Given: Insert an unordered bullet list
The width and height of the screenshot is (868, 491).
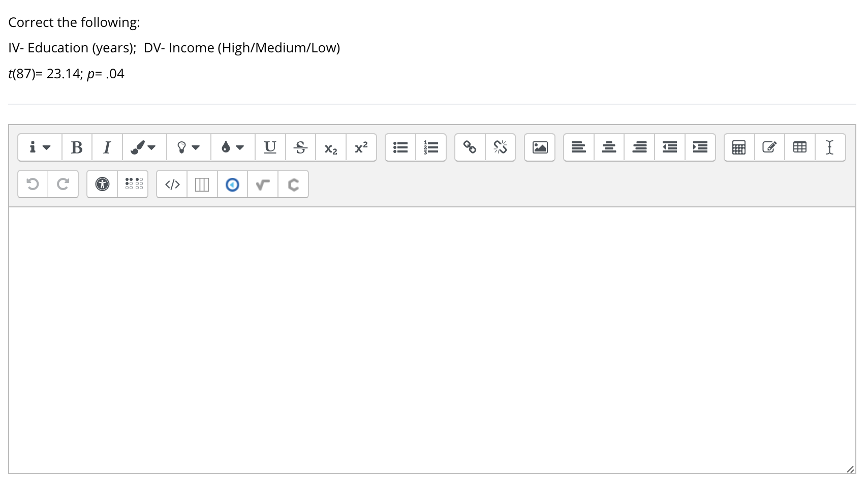Looking at the screenshot, I should 400,147.
